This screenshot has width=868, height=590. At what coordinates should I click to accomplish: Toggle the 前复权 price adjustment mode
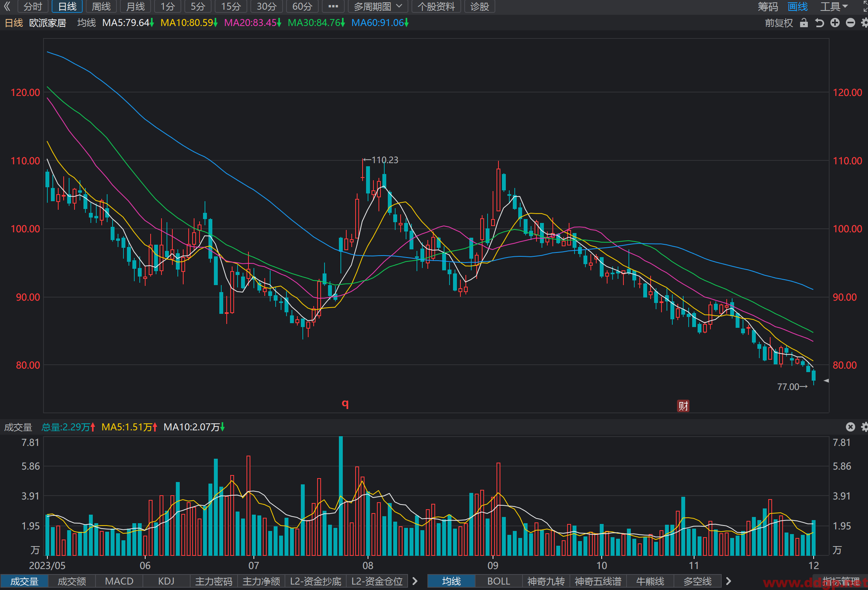click(779, 23)
